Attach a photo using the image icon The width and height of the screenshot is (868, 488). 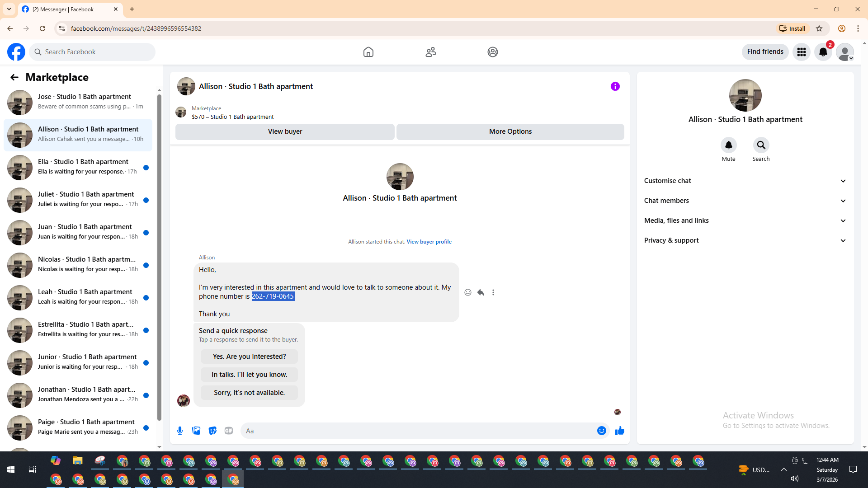196,431
